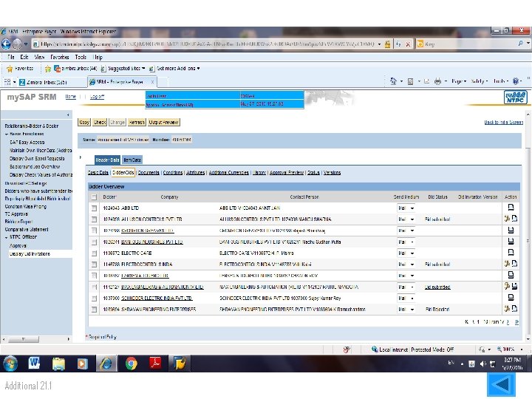Open Chrome from taskbar
This screenshot has height=399, width=532.
tap(132, 364)
